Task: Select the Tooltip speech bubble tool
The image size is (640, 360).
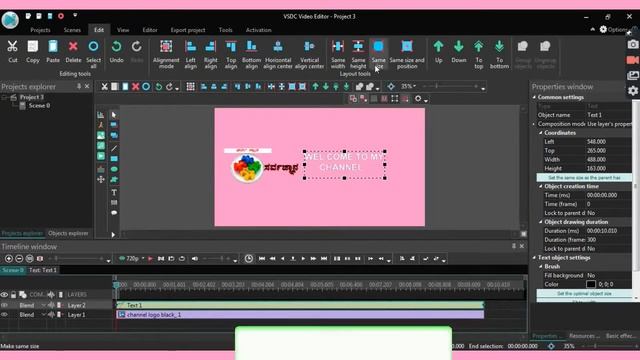Action: [114, 213]
